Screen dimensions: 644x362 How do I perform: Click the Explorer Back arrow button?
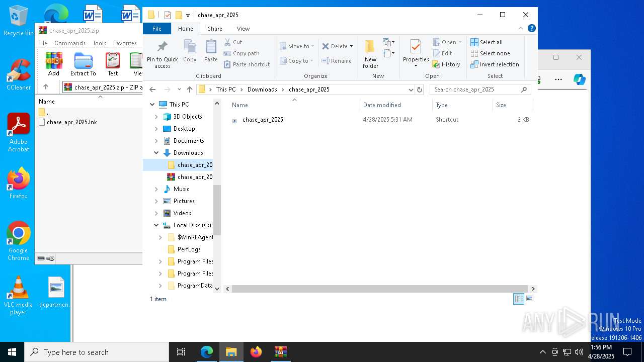tap(152, 89)
